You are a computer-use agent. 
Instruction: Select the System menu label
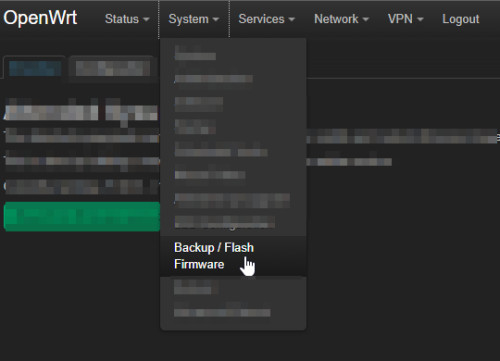(188, 19)
